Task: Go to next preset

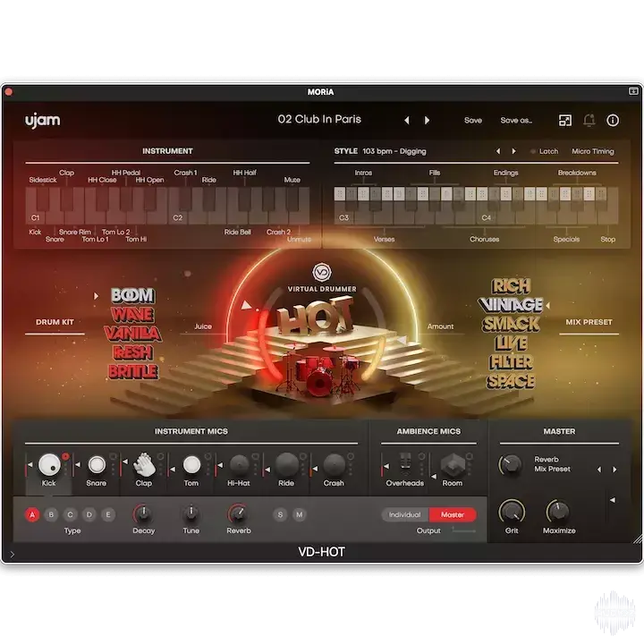Action: [428, 121]
